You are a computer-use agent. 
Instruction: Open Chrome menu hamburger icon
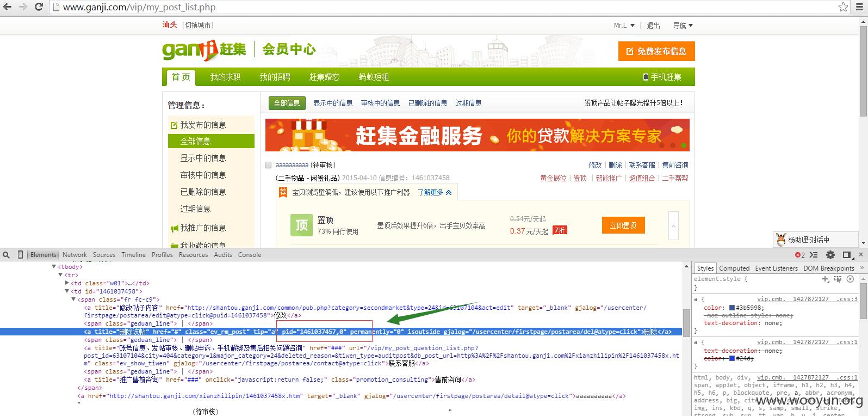(860, 7)
